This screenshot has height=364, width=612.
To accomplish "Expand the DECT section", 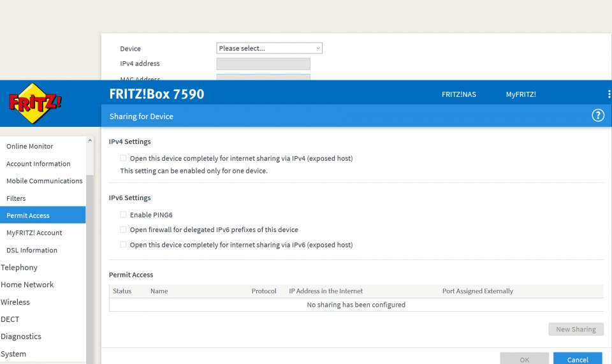I will [x=10, y=319].
